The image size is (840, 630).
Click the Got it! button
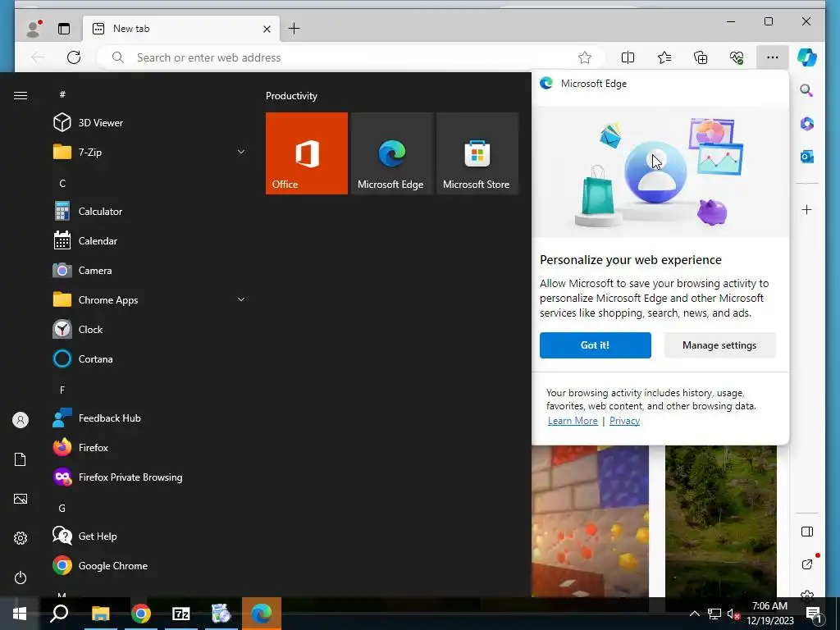click(x=596, y=345)
